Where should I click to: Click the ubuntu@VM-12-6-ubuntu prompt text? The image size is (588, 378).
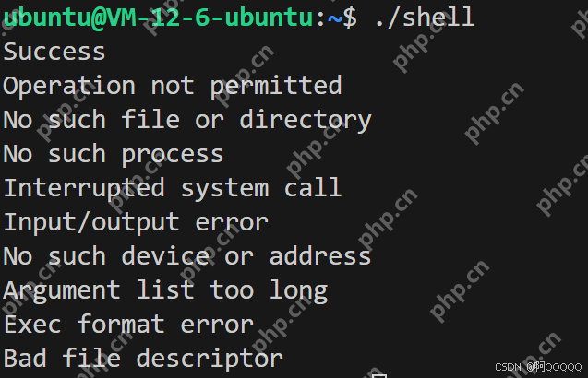158,18
